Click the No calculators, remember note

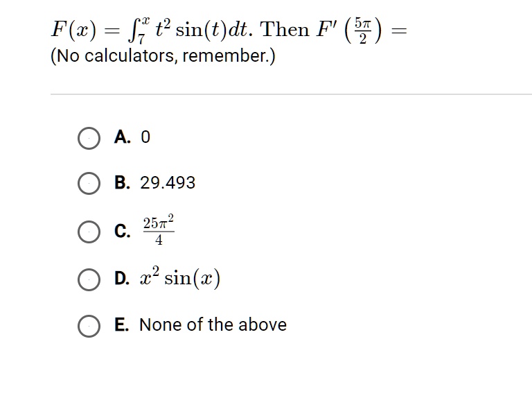click(163, 55)
